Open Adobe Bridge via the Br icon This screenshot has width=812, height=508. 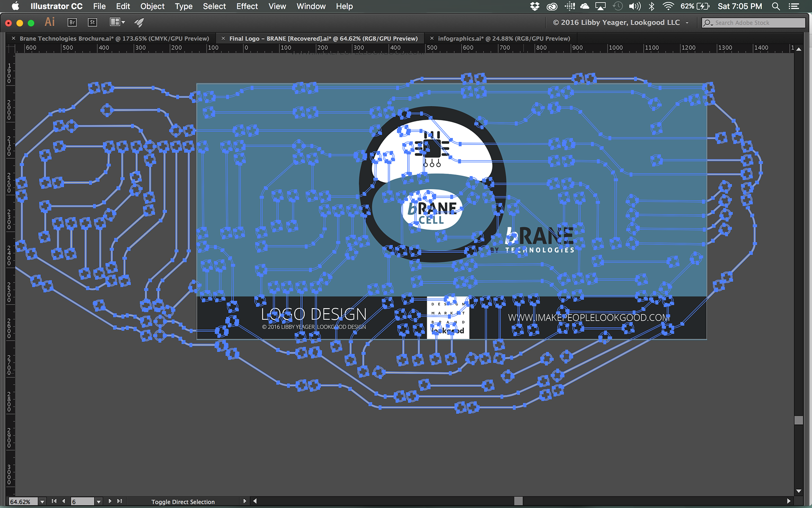[72, 22]
